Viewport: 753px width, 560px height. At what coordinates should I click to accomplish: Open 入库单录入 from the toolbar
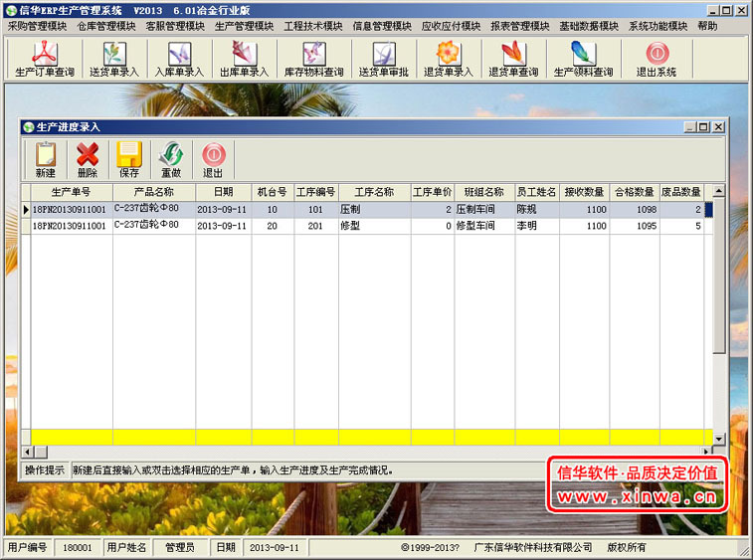pyautogui.click(x=178, y=59)
